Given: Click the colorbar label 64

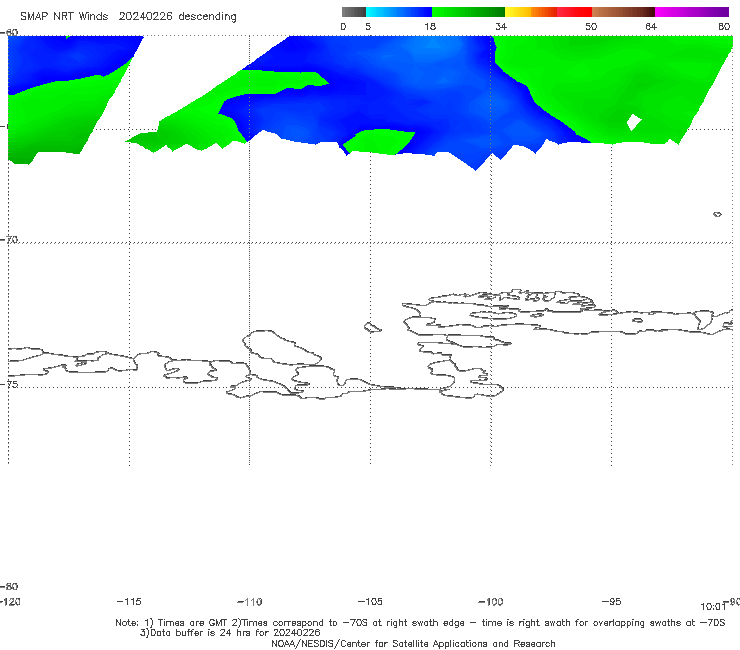Looking at the screenshot, I should 651,26.
